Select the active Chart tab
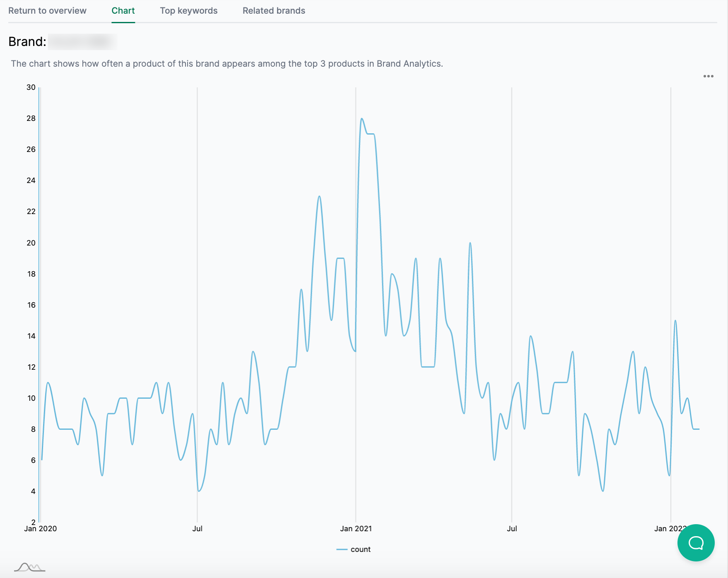Screen dimensions: 728x578 [x=123, y=11]
